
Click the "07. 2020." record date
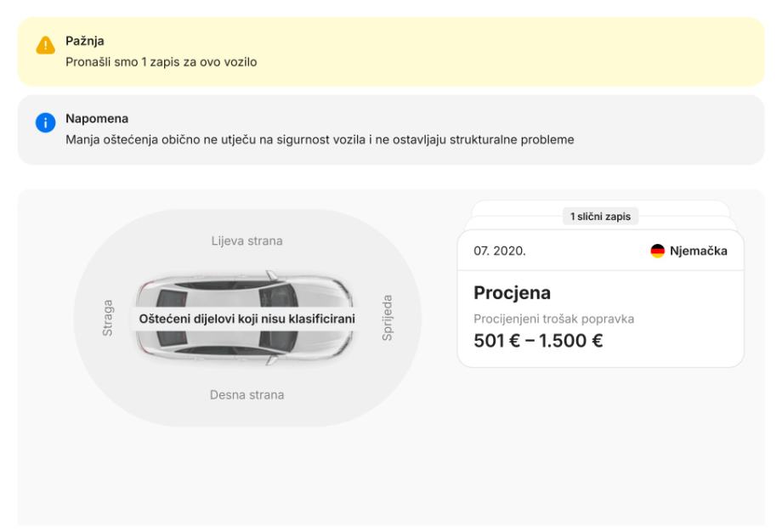tap(500, 251)
